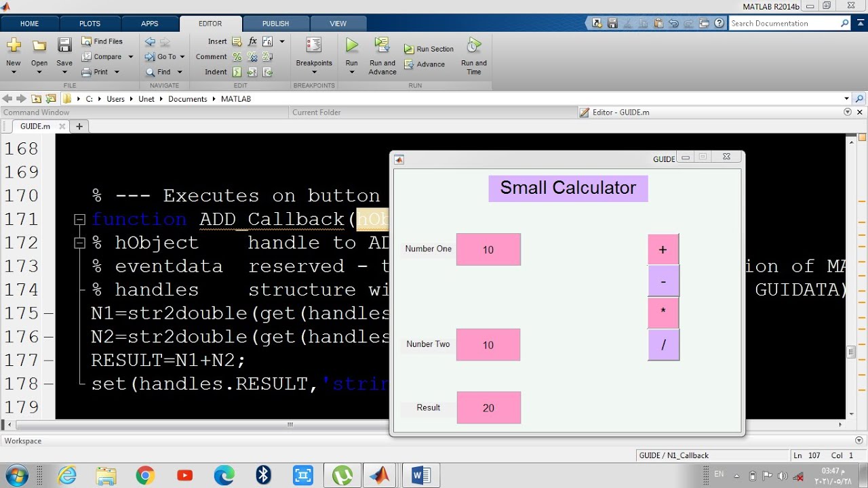Click the Insert section icon

237,41
